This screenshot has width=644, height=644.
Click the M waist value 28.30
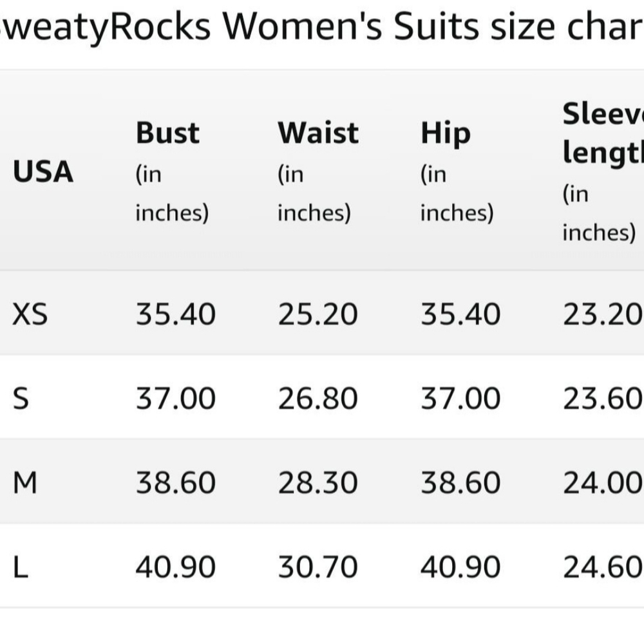tap(317, 483)
